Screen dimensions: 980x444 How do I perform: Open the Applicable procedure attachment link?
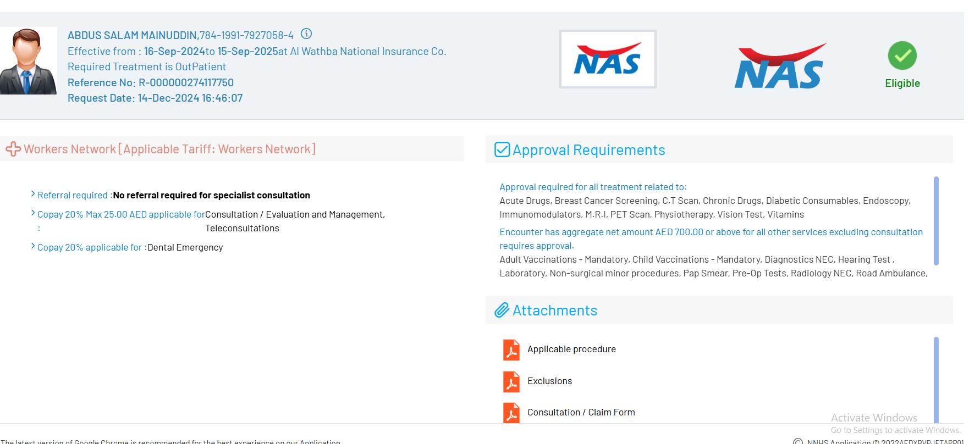571,349
